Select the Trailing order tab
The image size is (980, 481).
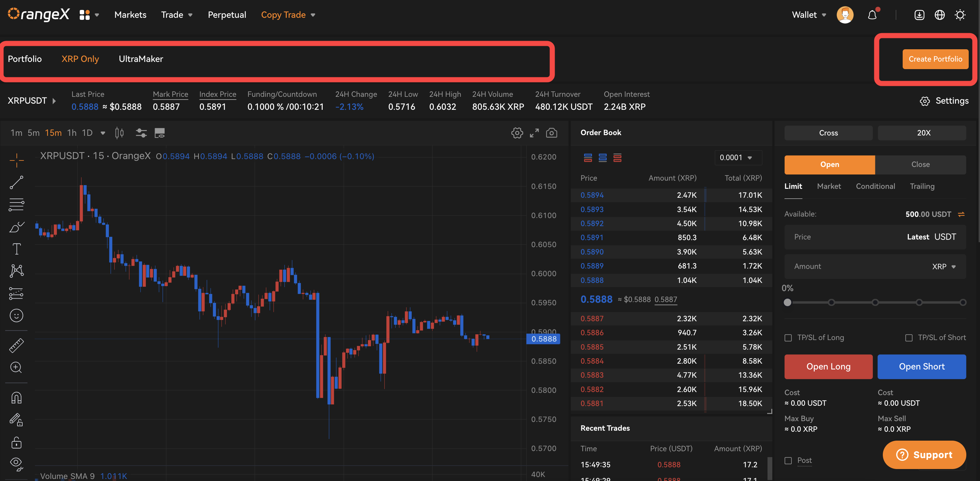pyautogui.click(x=922, y=186)
